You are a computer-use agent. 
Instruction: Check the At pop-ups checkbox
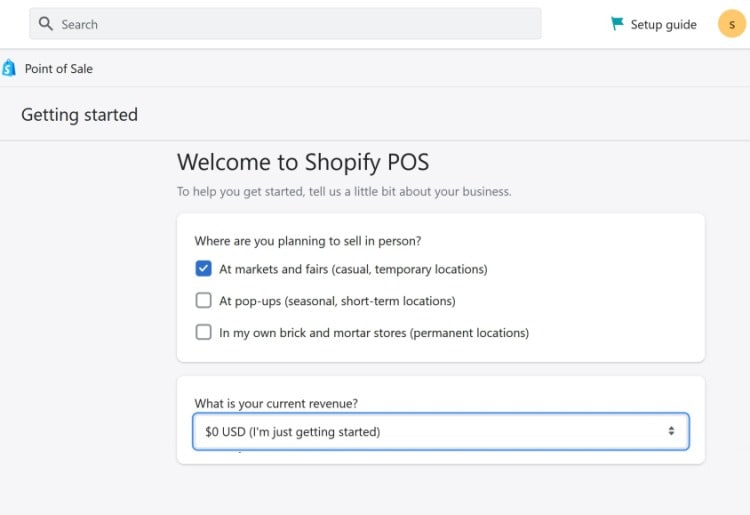click(203, 300)
